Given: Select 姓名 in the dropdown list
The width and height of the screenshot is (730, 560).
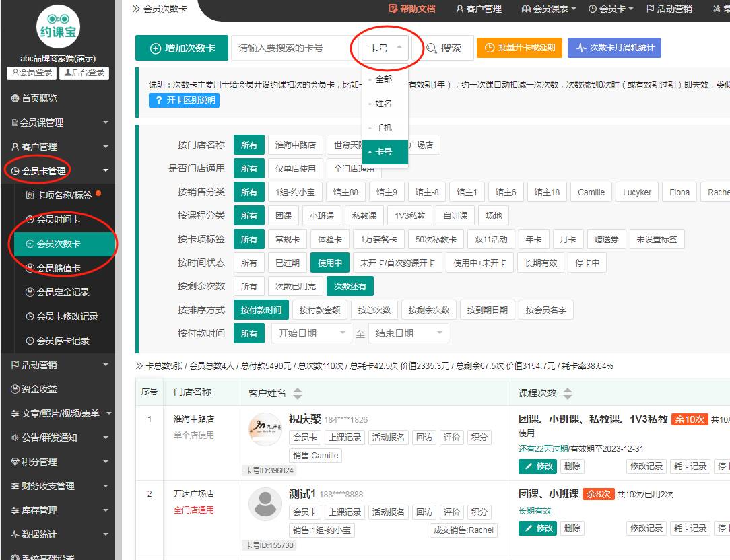Looking at the screenshot, I should point(385,104).
